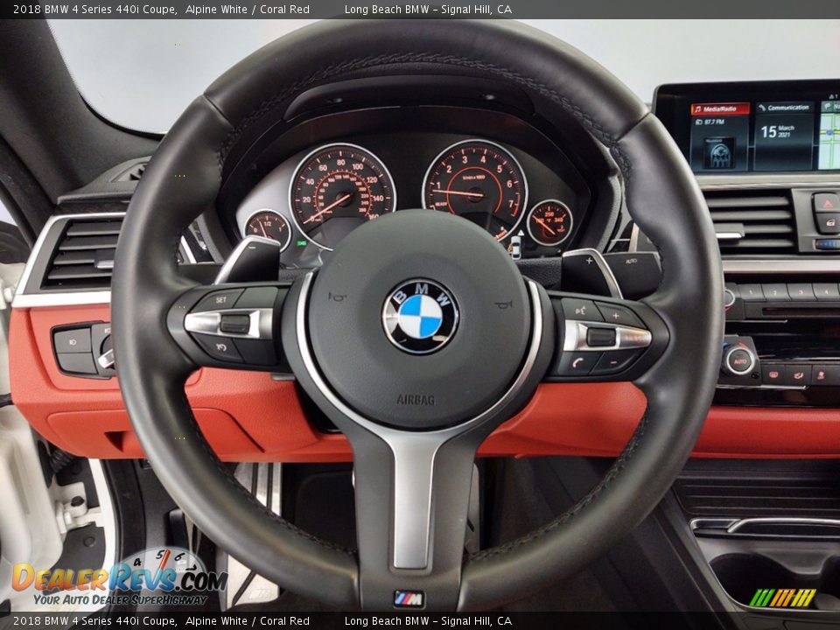Click the station artwork thumbnail in Media tile
This screenshot has width=840, height=630.
click(x=718, y=153)
